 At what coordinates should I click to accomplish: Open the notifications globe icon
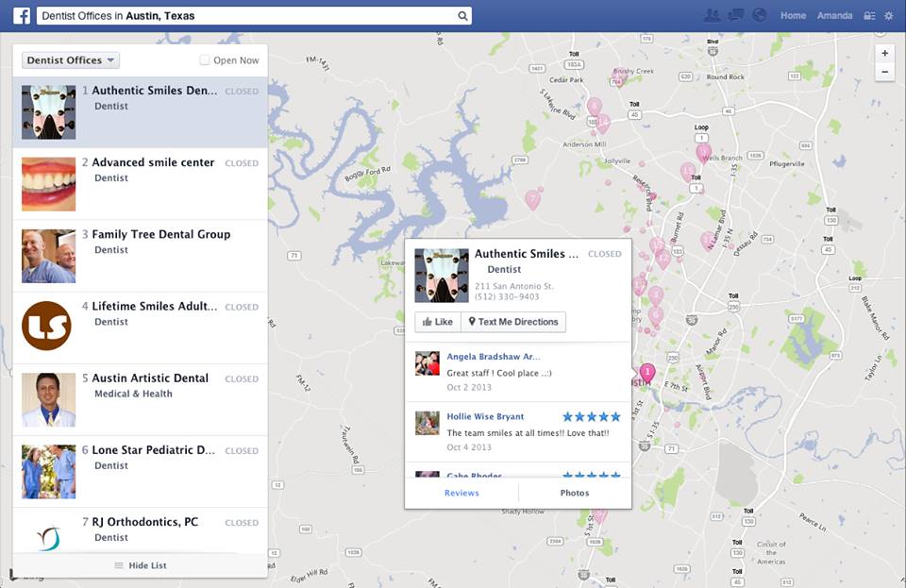(759, 16)
